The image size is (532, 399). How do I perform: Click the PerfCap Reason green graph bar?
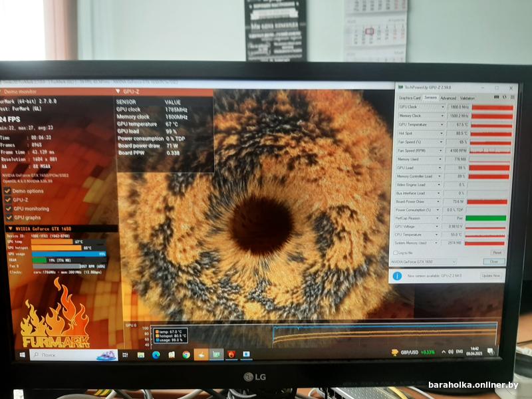pos(486,218)
